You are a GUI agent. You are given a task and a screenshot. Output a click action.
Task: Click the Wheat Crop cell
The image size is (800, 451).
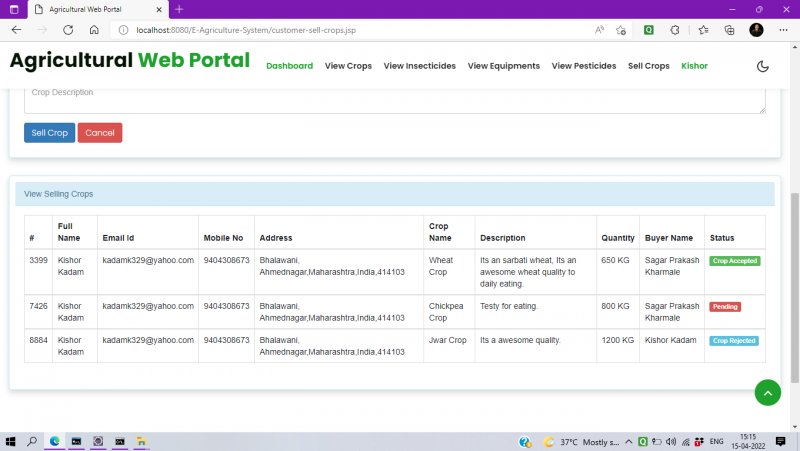(x=449, y=272)
